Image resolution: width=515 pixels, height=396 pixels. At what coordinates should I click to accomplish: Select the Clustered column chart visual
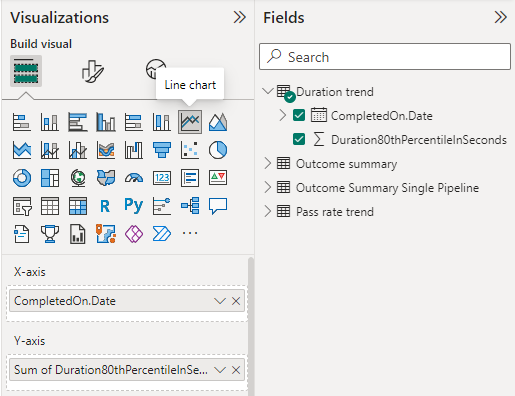click(x=106, y=122)
